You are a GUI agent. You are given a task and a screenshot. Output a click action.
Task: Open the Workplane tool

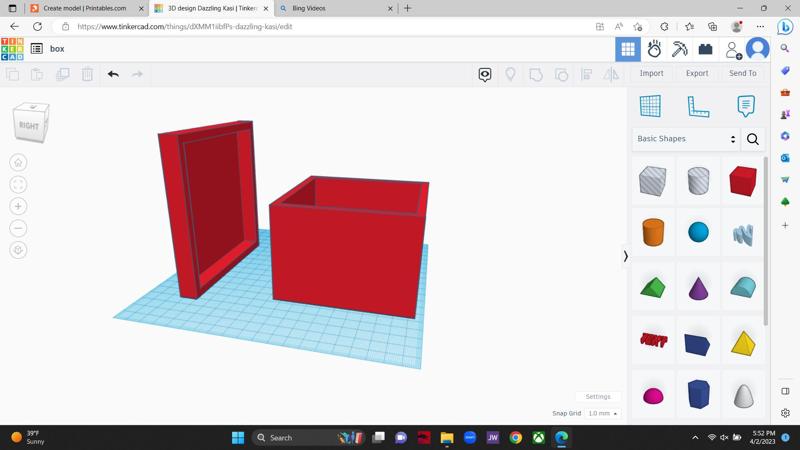point(650,106)
